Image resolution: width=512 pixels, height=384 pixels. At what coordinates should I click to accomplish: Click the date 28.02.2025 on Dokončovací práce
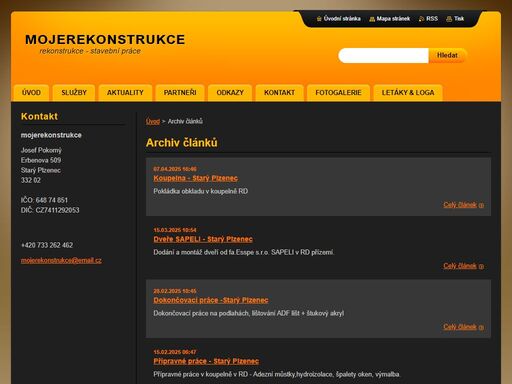click(x=175, y=291)
